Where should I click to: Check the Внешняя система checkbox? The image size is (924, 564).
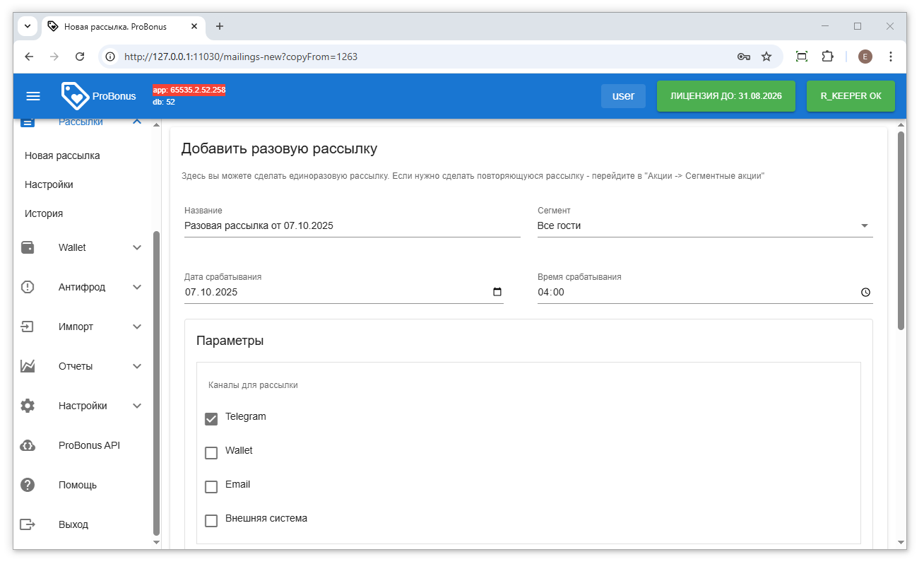(x=211, y=521)
